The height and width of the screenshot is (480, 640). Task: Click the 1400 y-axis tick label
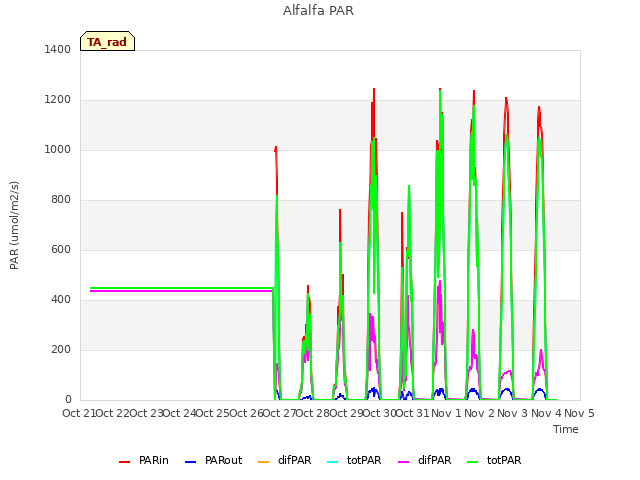[58, 49]
